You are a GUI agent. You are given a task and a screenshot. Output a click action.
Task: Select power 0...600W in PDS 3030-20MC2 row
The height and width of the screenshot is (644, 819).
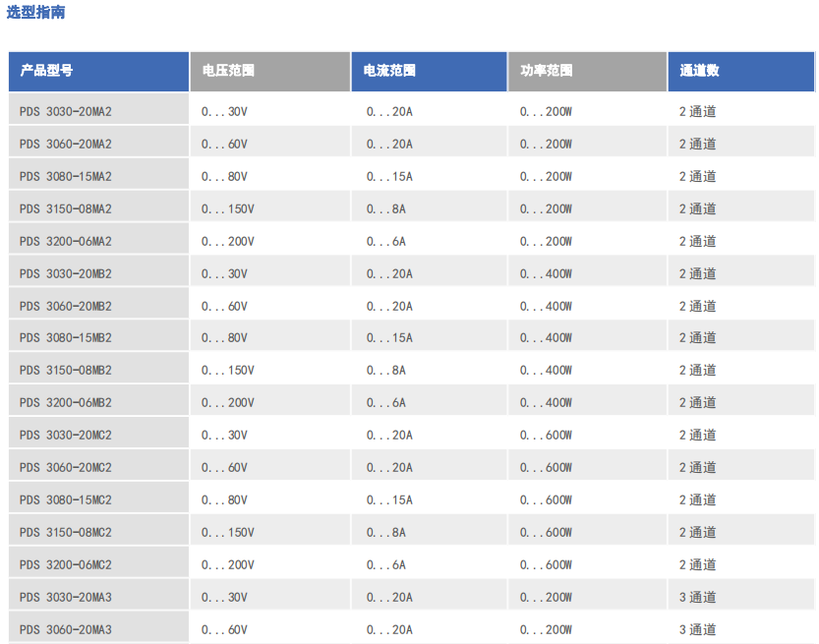click(x=546, y=436)
